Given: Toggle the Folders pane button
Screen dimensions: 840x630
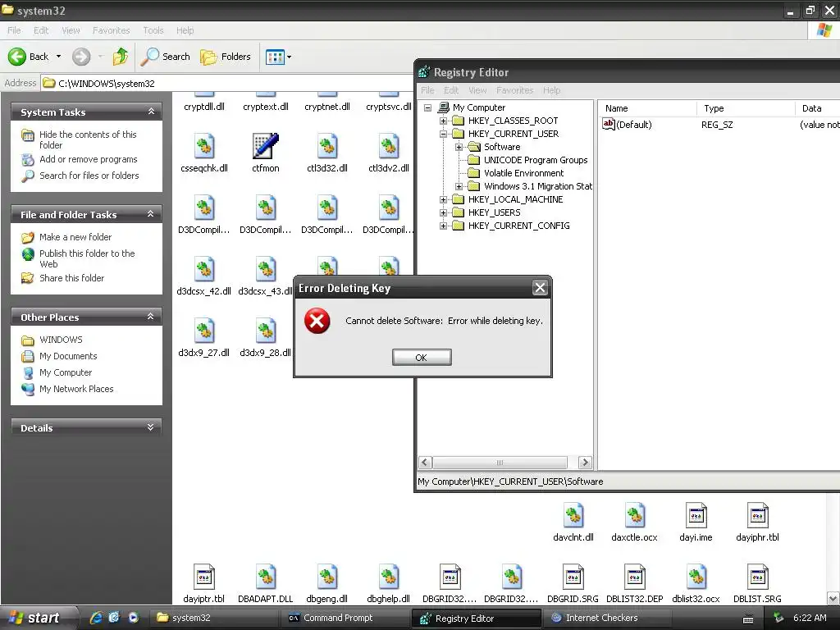Looking at the screenshot, I should 225,57.
